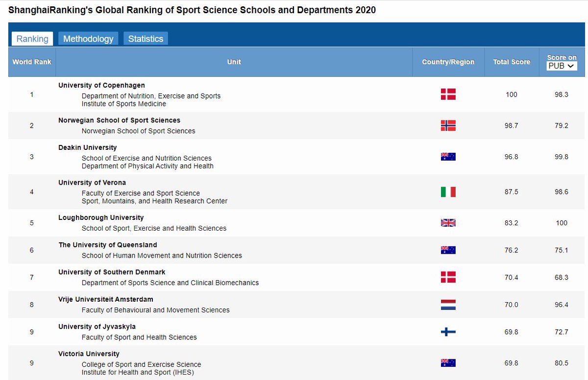Select 'Faculty of Sport and Health Sciences'
Screen dimensions: 588x380
(x=139, y=337)
